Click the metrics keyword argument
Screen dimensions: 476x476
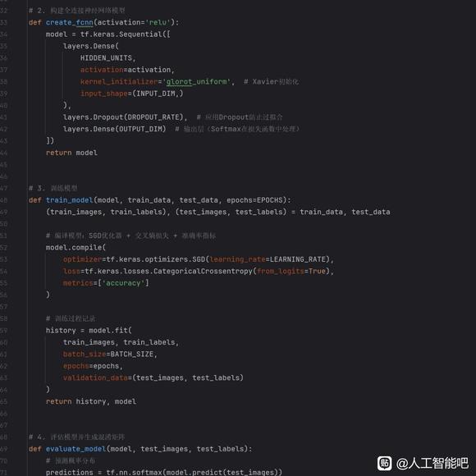pos(78,283)
